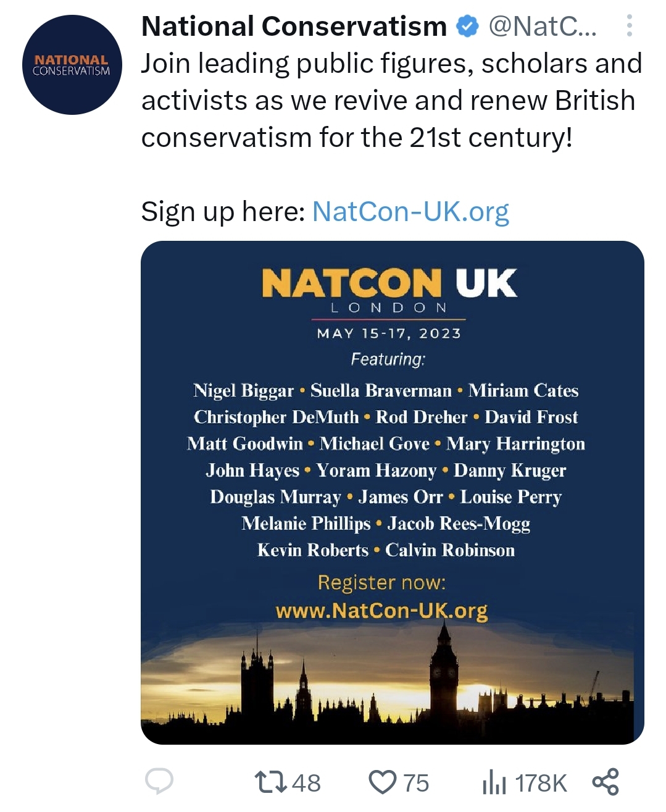The height and width of the screenshot is (812, 666).
Task: Open the three-dot more options menu
Action: point(629,26)
